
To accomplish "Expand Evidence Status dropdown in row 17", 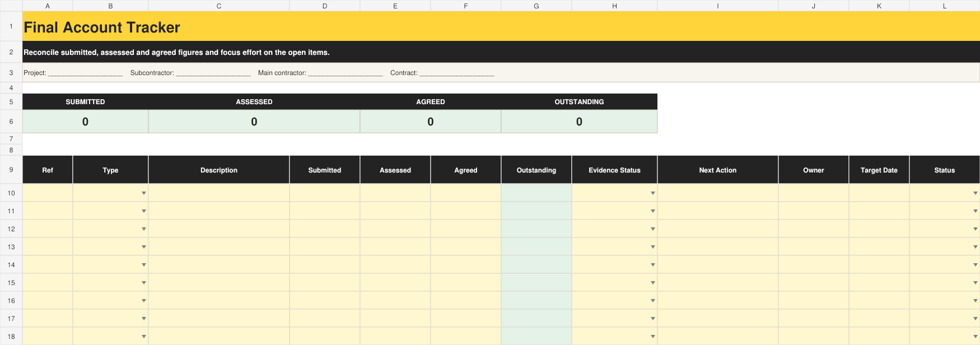I will pos(653,319).
